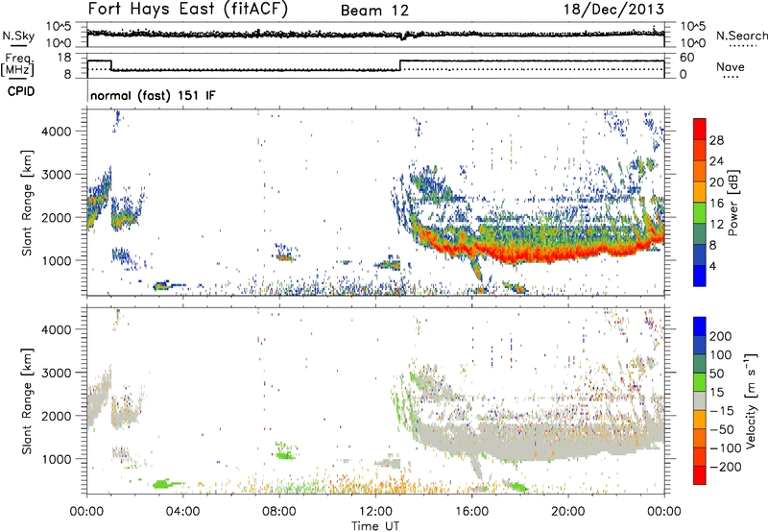Click the 'N.Search' legend label

point(742,36)
